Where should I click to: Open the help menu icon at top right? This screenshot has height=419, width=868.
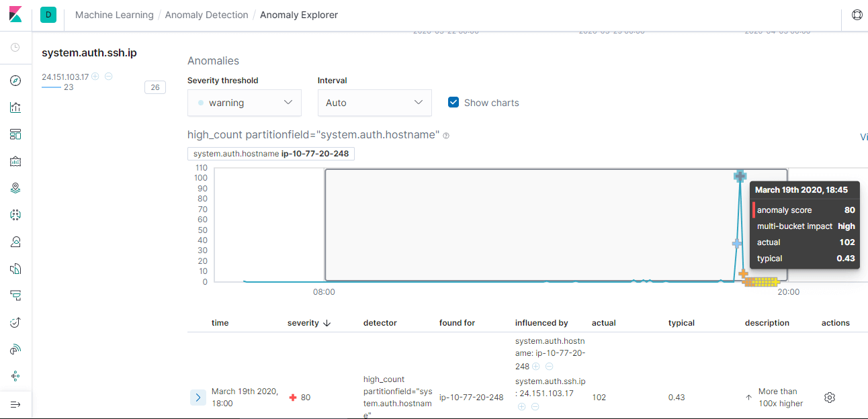pyautogui.click(x=857, y=15)
